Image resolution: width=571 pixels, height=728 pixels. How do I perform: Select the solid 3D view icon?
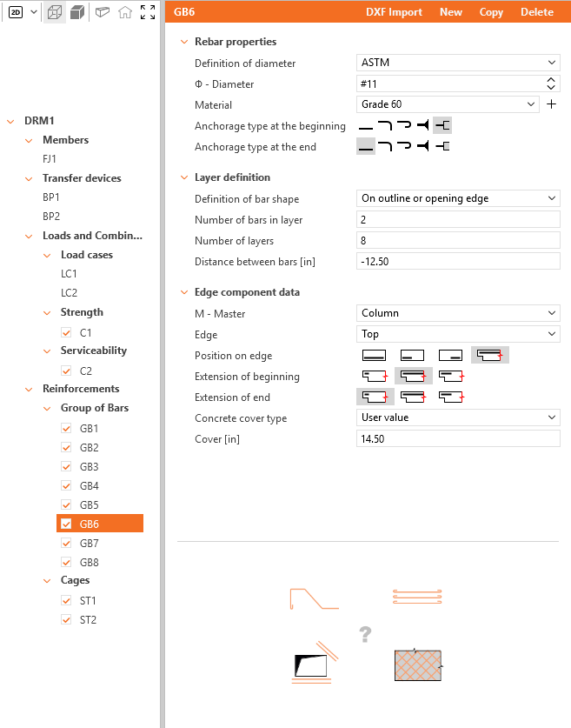77,12
